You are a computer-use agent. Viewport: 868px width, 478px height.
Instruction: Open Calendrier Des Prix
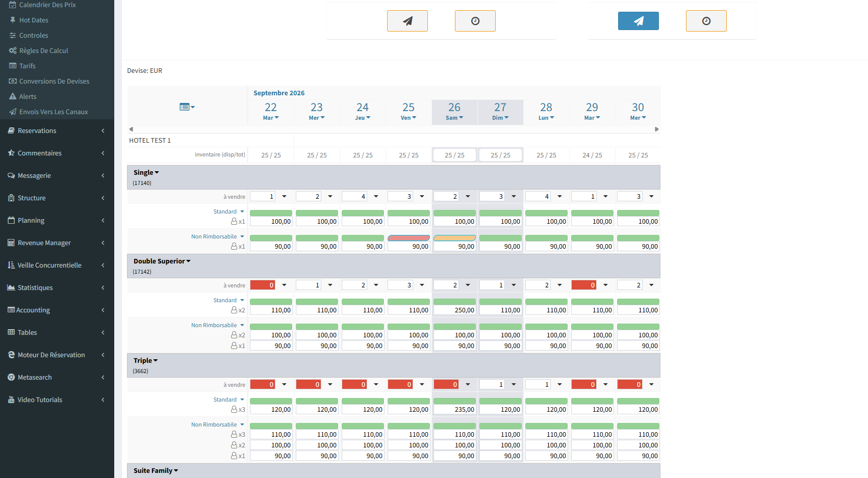click(x=47, y=5)
